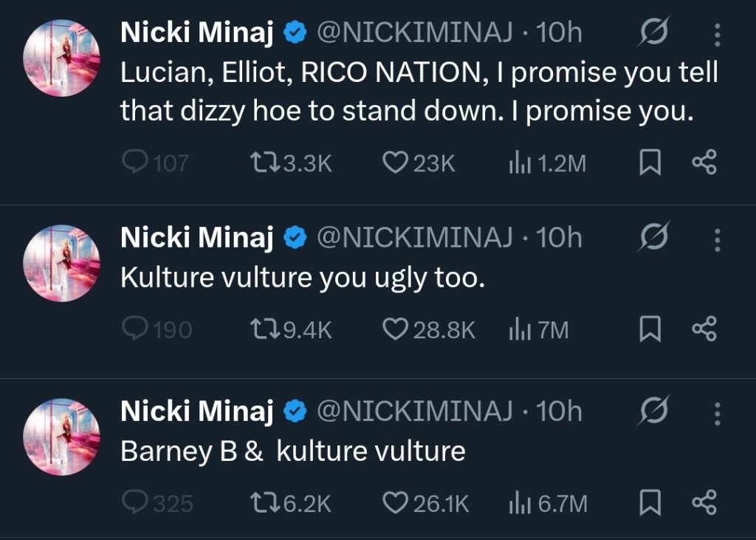Open more options for 'Lucian, Elliot' tweet
The image size is (756, 540).
click(x=717, y=33)
